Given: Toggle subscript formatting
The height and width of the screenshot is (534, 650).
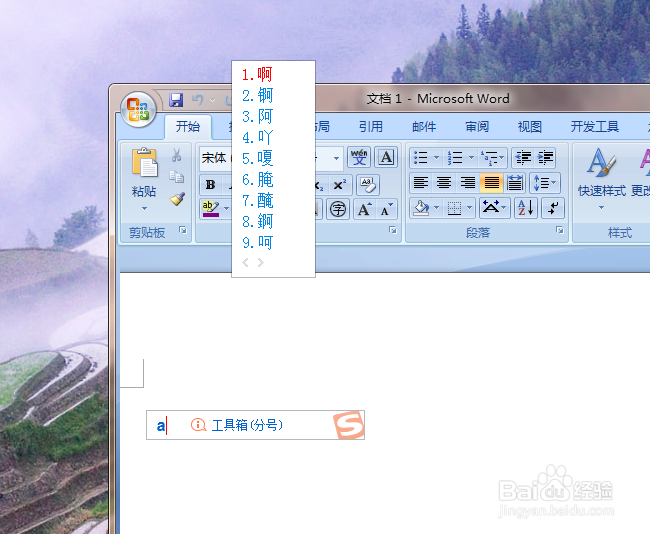Looking at the screenshot, I should pos(319,185).
